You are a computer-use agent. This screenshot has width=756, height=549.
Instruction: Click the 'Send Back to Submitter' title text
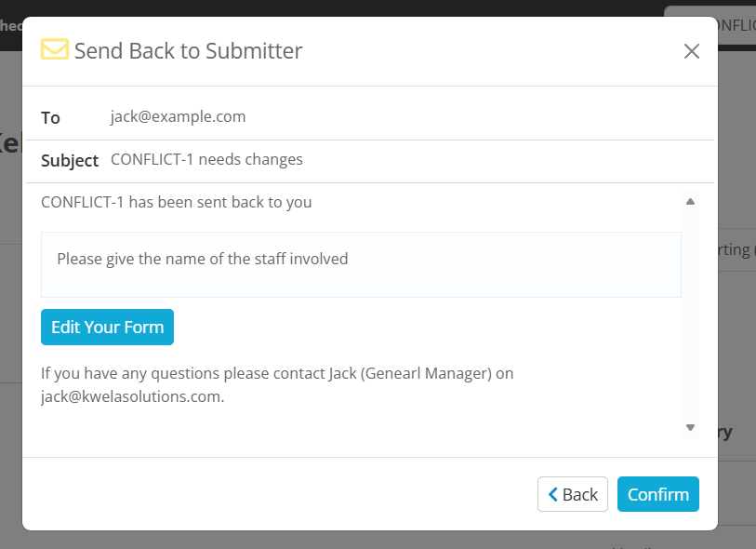point(189,51)
